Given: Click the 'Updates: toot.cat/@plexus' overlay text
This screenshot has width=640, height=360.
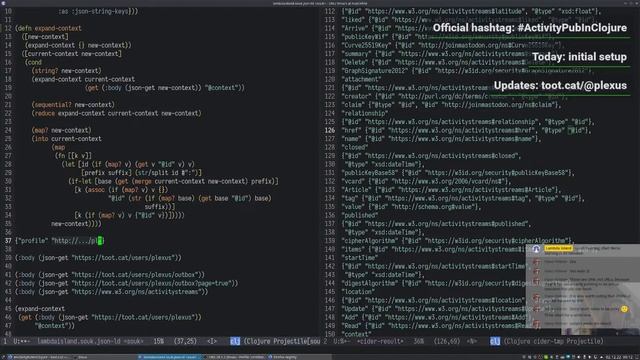Looking at the screenshot, I should 560,85.
